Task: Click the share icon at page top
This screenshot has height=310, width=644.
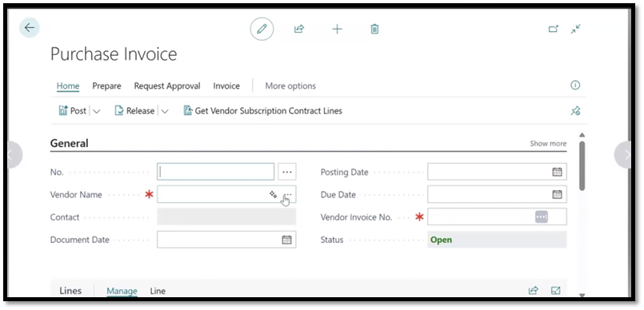Action: tap(299, 29)
